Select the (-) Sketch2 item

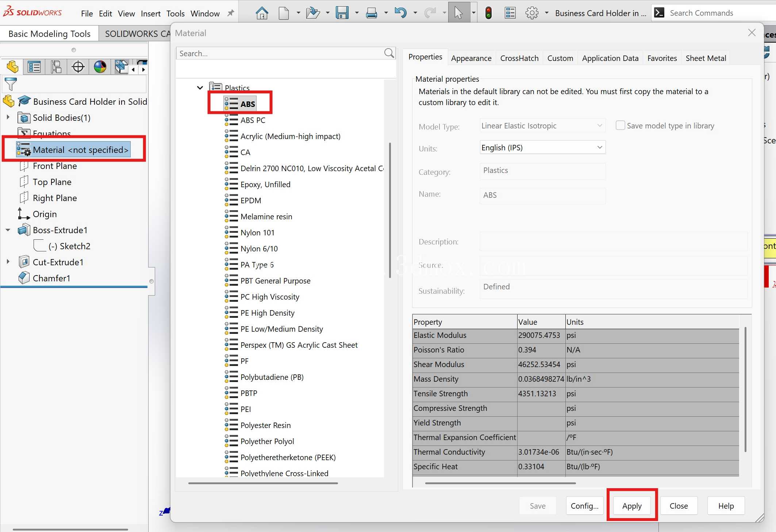click(69, 246)
